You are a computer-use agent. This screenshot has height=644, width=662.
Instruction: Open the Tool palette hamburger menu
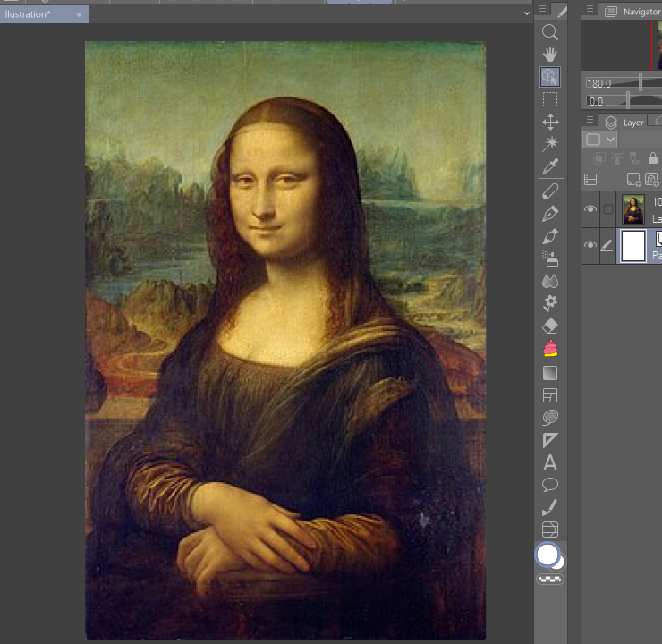(543, 8)
